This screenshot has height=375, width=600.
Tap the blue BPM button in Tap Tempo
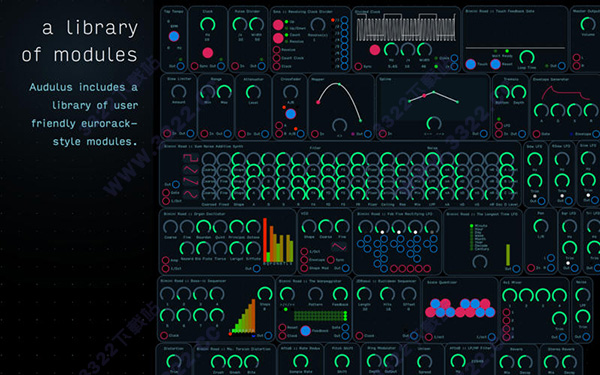point(174,37)
